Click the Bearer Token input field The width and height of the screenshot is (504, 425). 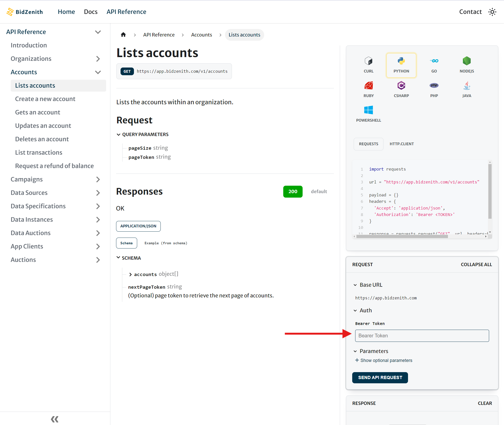pos(422,336)
